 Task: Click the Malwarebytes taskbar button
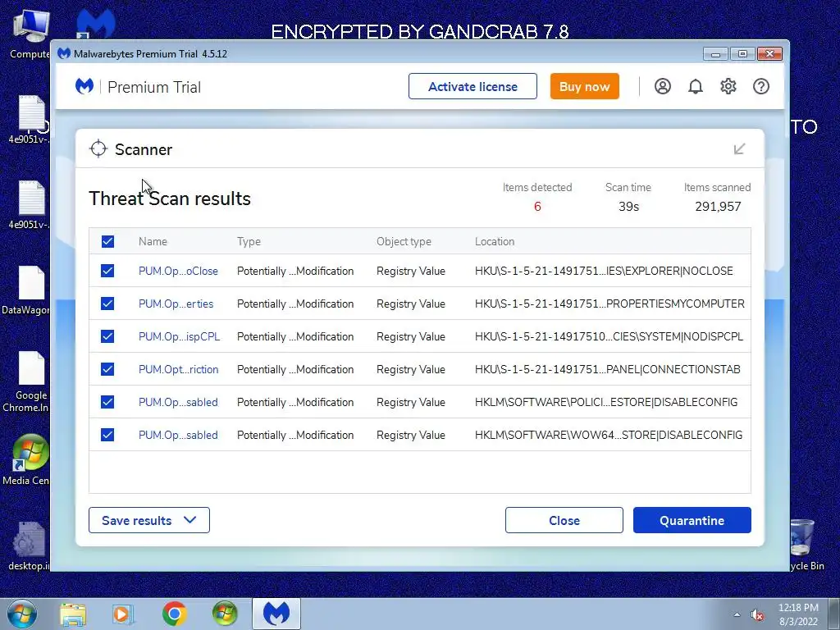276,614
